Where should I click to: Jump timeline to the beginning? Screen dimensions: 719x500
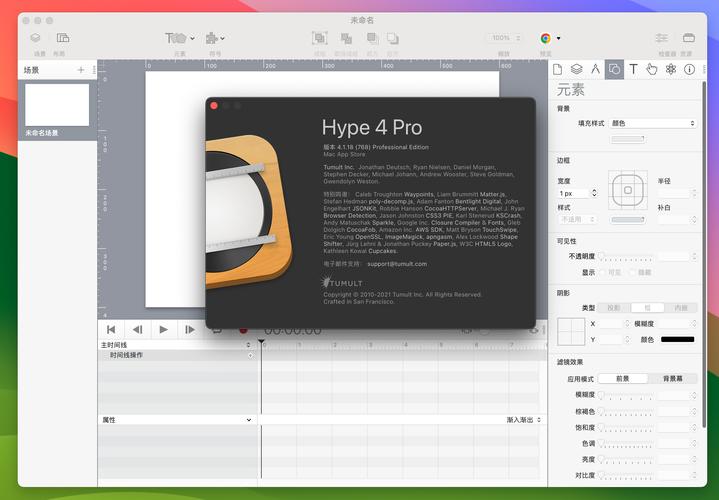tap(111, 329)
